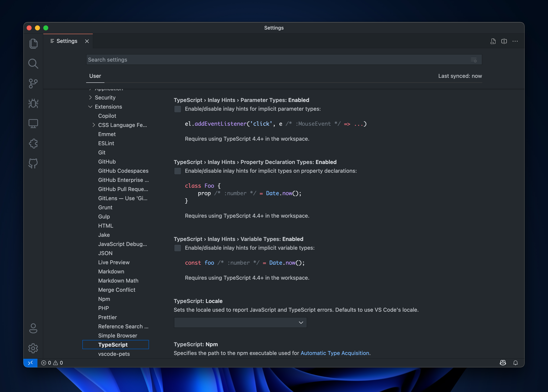
Task: Open the TypeScript Locale dropdown
Action: (240, 322)
